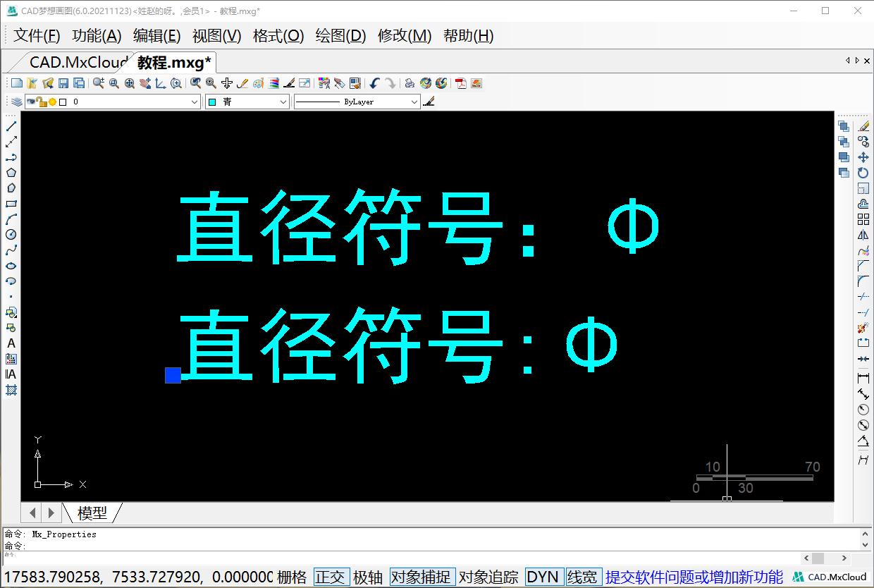This screenshot has width=874, height=588.
Task: Select the text tool marked A
Action: 10,343
